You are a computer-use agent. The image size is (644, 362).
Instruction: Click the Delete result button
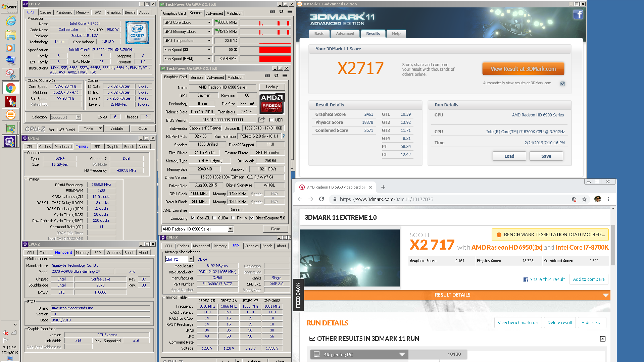(560, 322)
